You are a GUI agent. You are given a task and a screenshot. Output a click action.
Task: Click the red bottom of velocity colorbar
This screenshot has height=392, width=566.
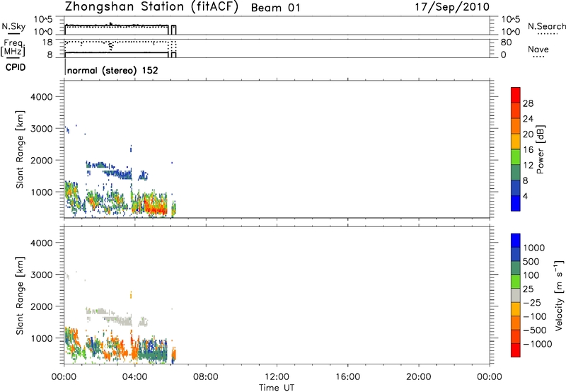click(x=516, y=350)
